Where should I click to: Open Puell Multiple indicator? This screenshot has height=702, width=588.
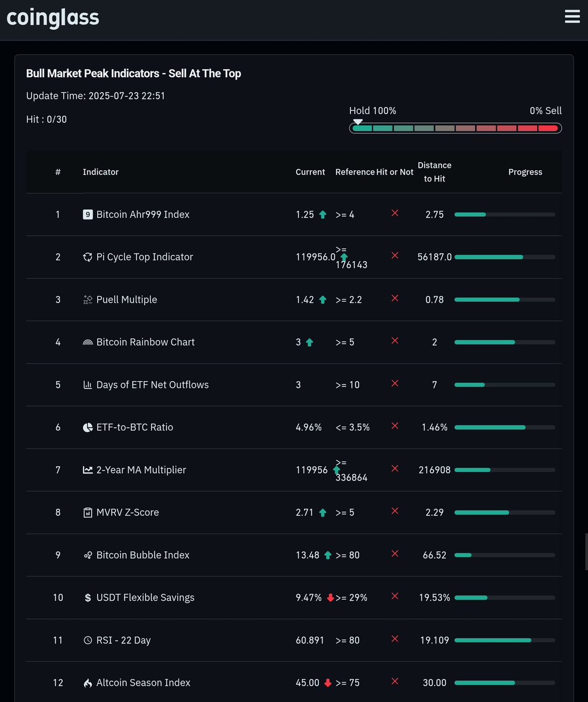126,300
